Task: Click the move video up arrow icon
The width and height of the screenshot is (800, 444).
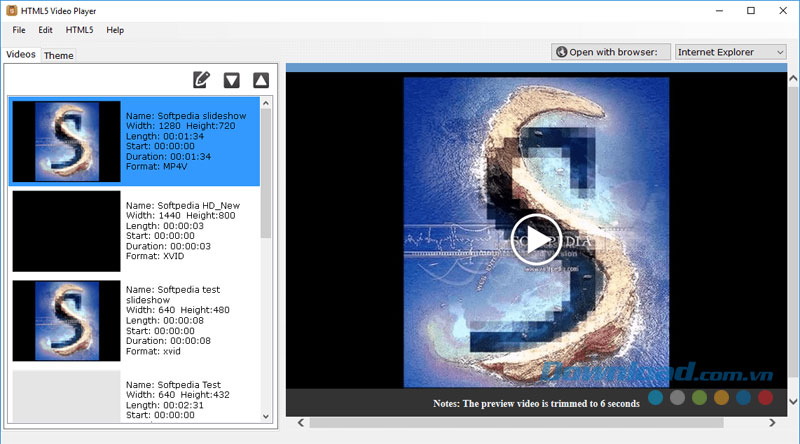Action: [260, 80]
